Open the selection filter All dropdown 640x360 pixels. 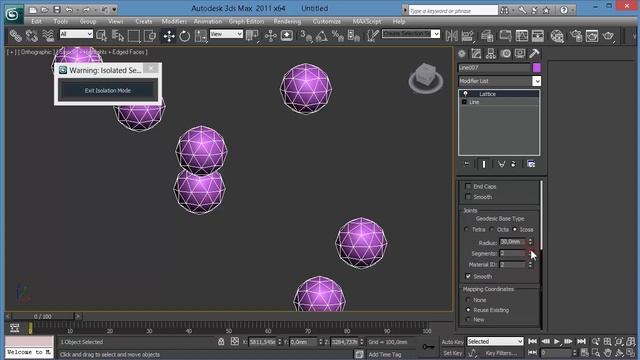(76, 34)
